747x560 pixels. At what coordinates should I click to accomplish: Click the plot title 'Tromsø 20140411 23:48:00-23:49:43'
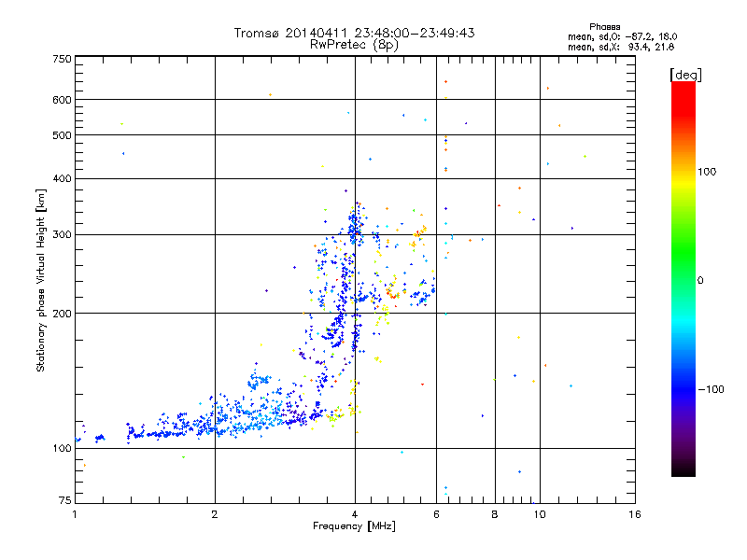(x=354, y=33)
